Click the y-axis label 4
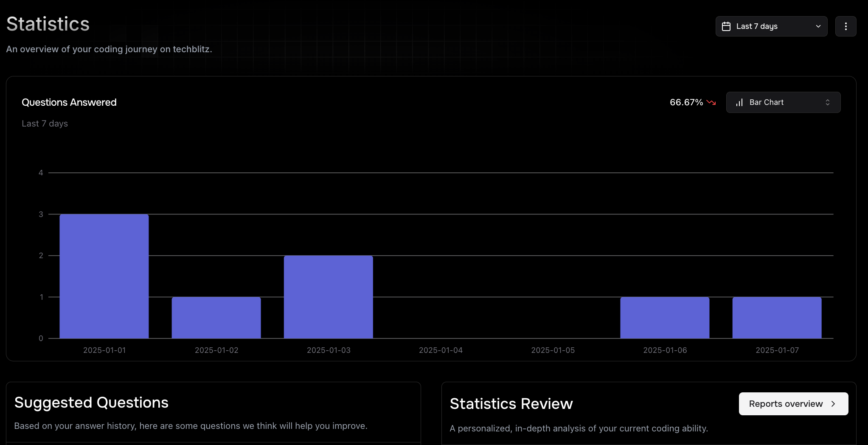Viewport: 868px width, 445px height. click(41, 173)
